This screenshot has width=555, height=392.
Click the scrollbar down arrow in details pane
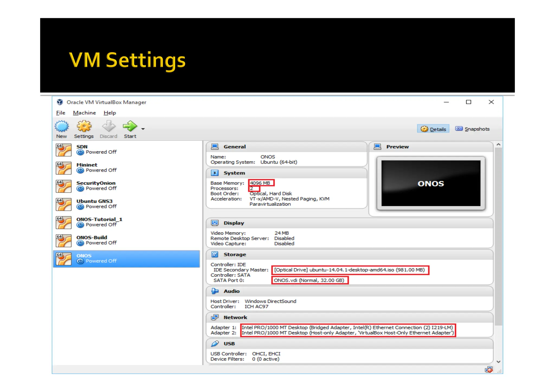498,362
